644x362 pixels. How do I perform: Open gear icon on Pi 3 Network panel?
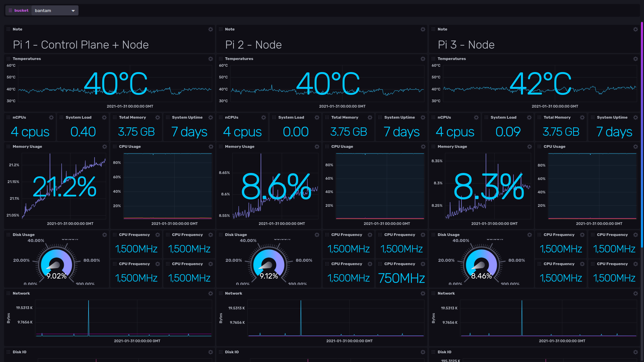click(636, 293)
